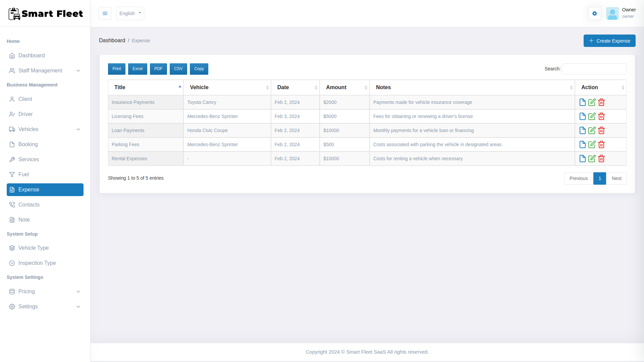The width and height of the screenshot is (644, 362).
Task: Open the Contacts phone icon
Action: tap(12, 204)
